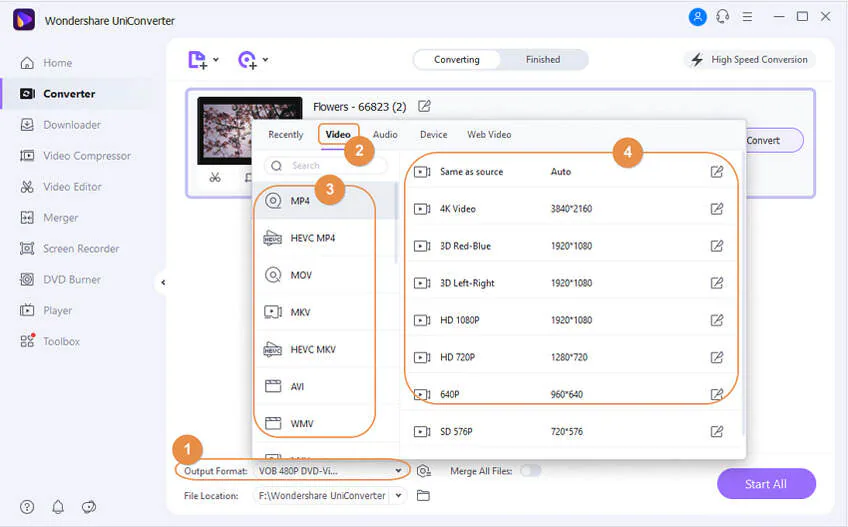Open the Merger tool
The width and height of the screenshot is (848, 527).
(49, 218)
